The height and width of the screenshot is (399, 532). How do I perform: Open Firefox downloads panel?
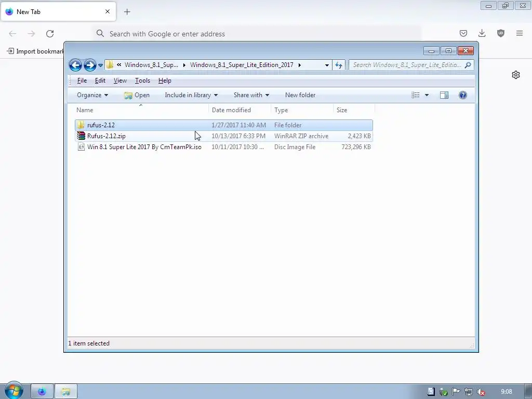[x=482, y=33]
